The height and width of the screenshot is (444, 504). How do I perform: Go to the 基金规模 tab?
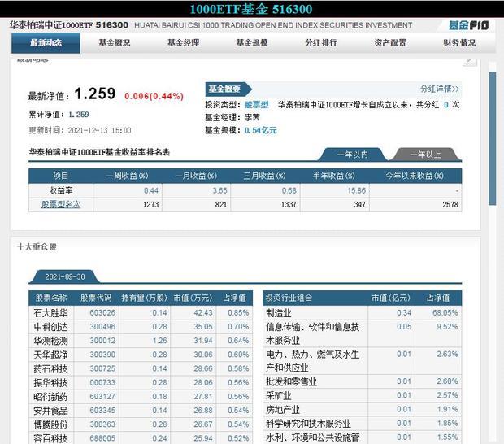point(252,43)
